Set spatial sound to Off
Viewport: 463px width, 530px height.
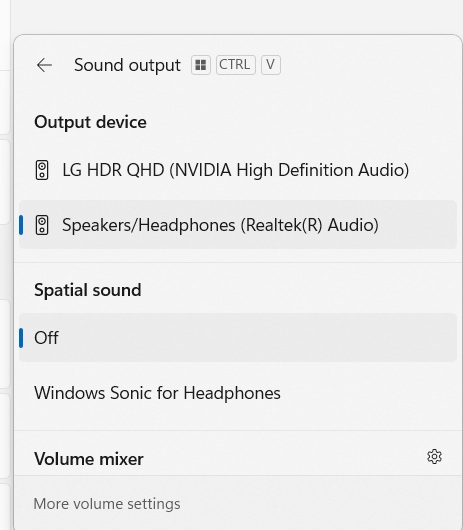coord(238,338)
